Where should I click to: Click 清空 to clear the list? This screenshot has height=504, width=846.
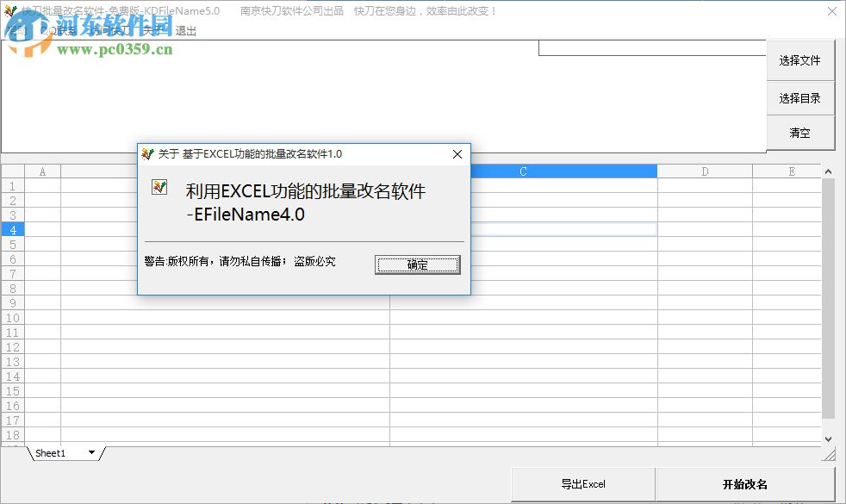point(800,134)
